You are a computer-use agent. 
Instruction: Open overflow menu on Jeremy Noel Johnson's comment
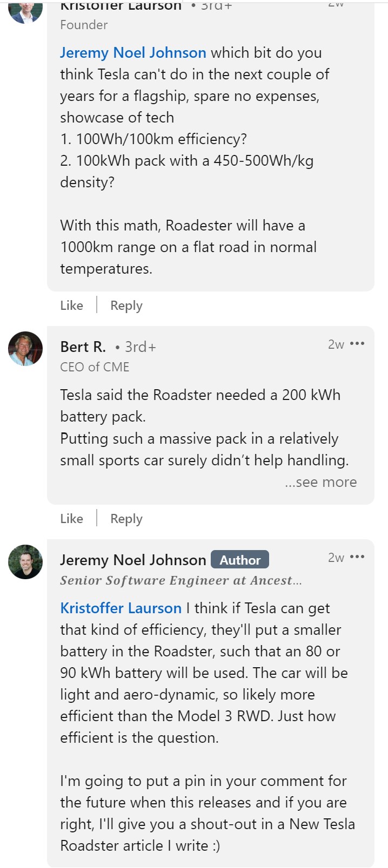point(358,557)
